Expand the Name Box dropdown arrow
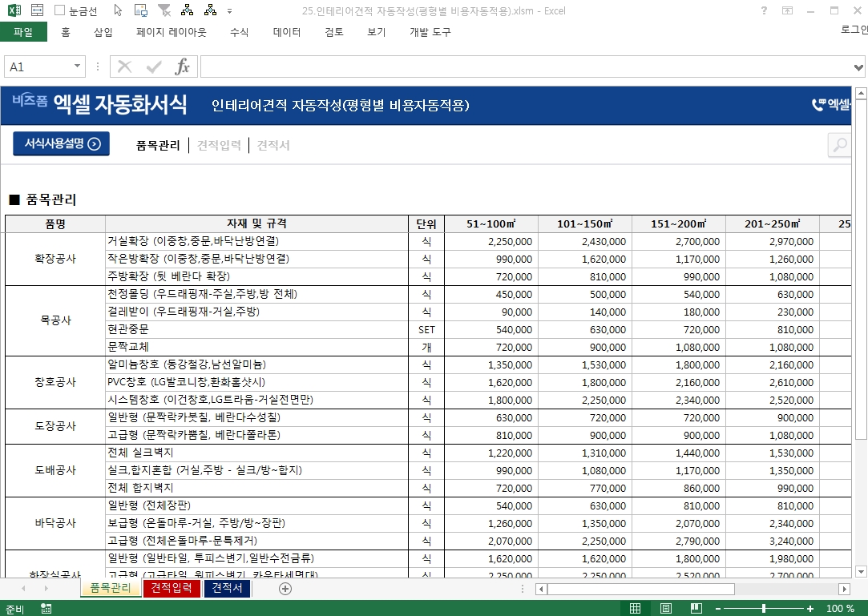Viewport: 868px width, 616px height. pyautogui.click(x=78, y=66)
